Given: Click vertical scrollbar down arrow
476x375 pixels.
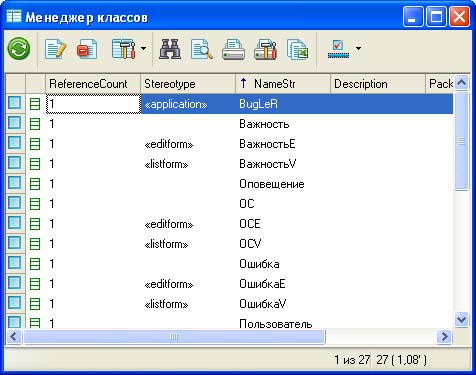Looking at the screenshot, I should pyautogui.click(x=461, y=320).
